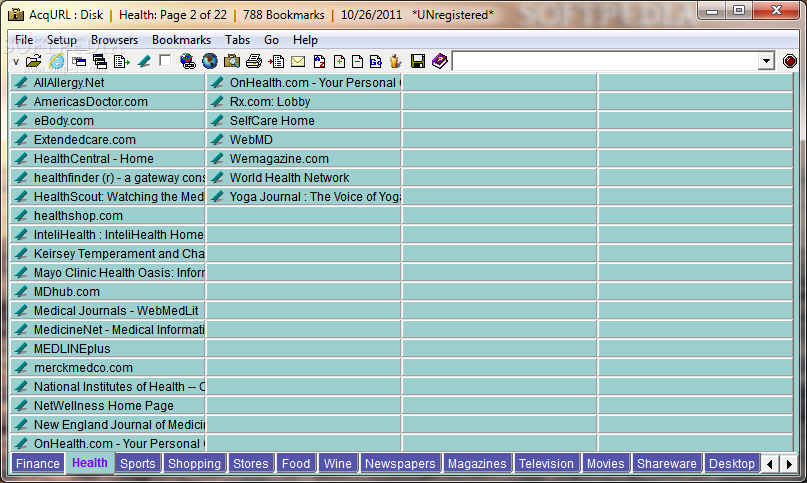Viewport: 807px width, 483px height.
Task: Switch to the Television tab
Action: (x=546, y=463)
